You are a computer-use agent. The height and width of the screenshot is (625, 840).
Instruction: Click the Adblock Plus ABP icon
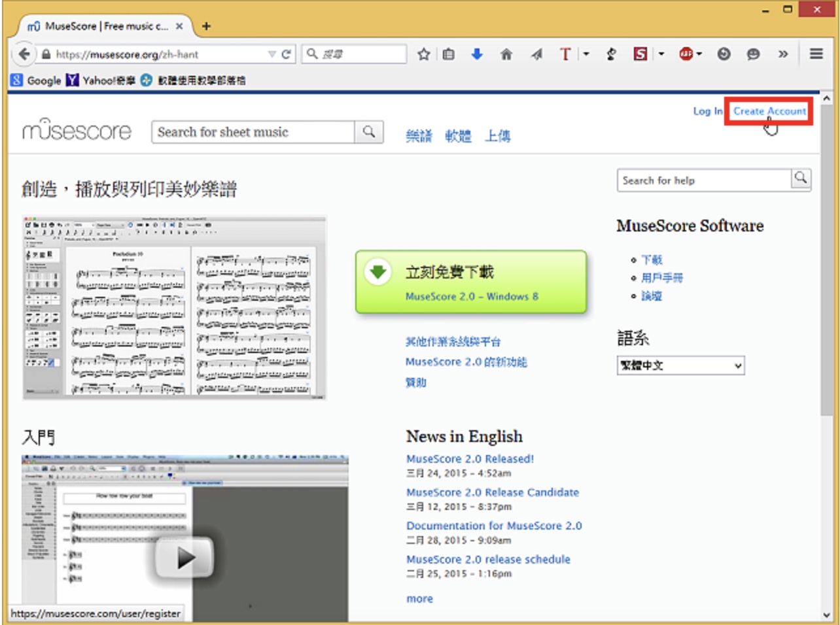pos(686,54)
